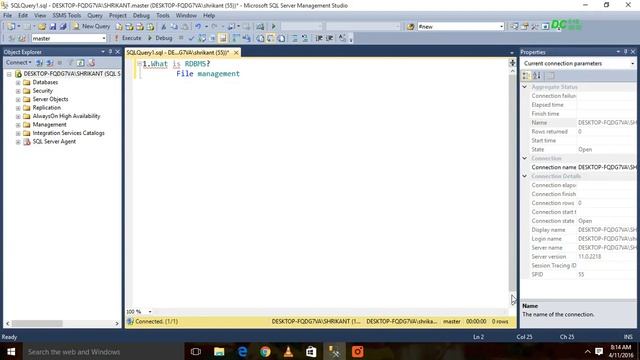Expand the SQL Server Agent node
The height and width of the screenshot is (360, 640).
tap(18, 142)
